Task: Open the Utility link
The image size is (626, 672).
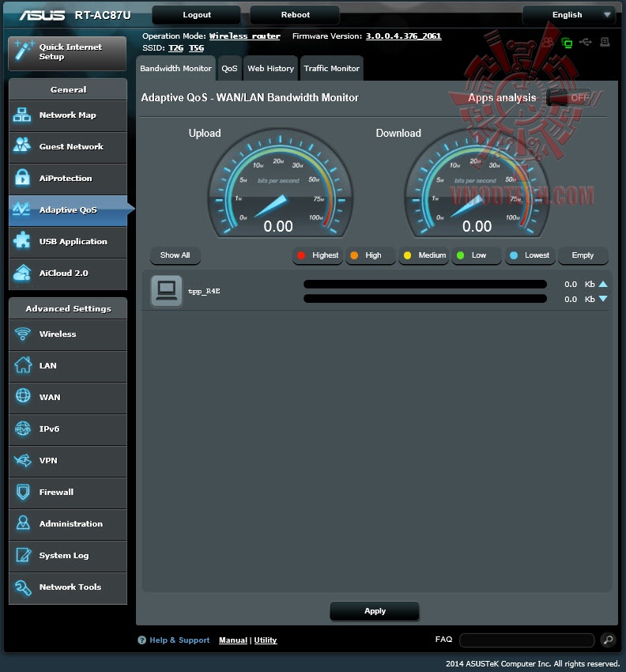Action: [266, 640]
